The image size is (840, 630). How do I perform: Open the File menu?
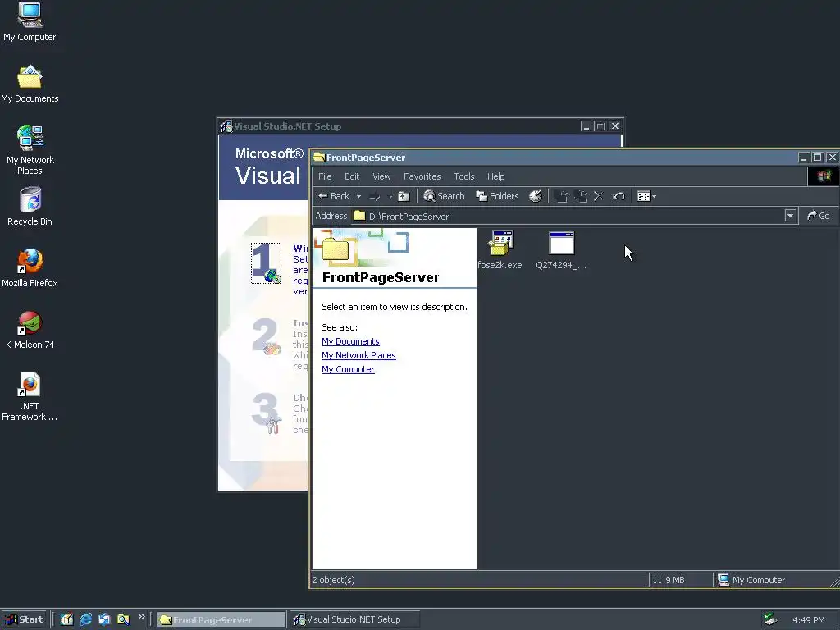(x=325, y=176)
